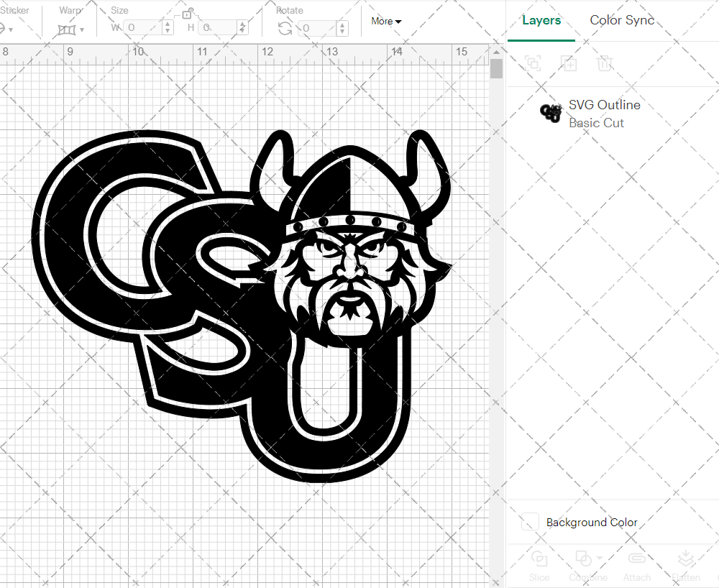The height and width of the screenshot is (588, 719).
Task: Select the SVG Outline layer
Action: (x=604, y=104)
